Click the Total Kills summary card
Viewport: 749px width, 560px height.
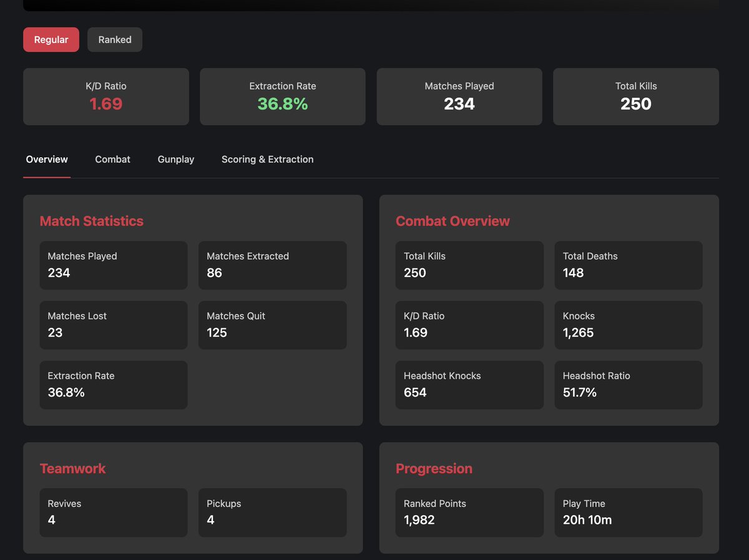point(635,96)
